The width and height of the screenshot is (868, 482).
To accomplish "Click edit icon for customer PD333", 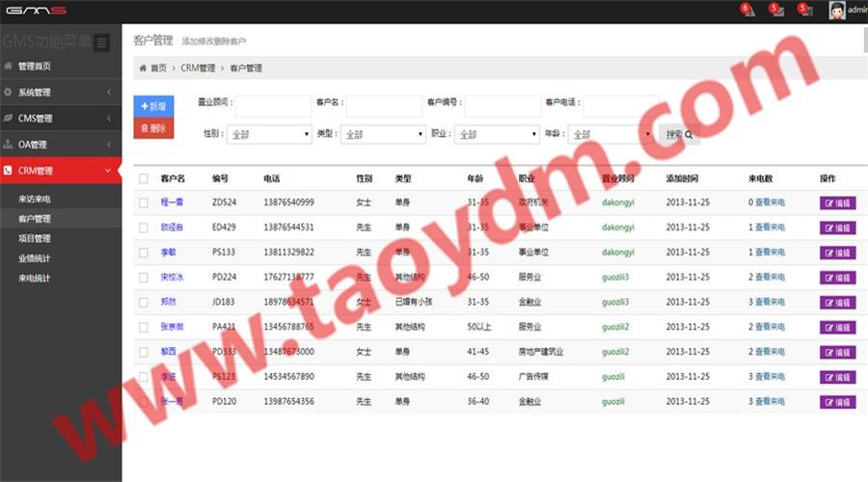I will (828, 353).
